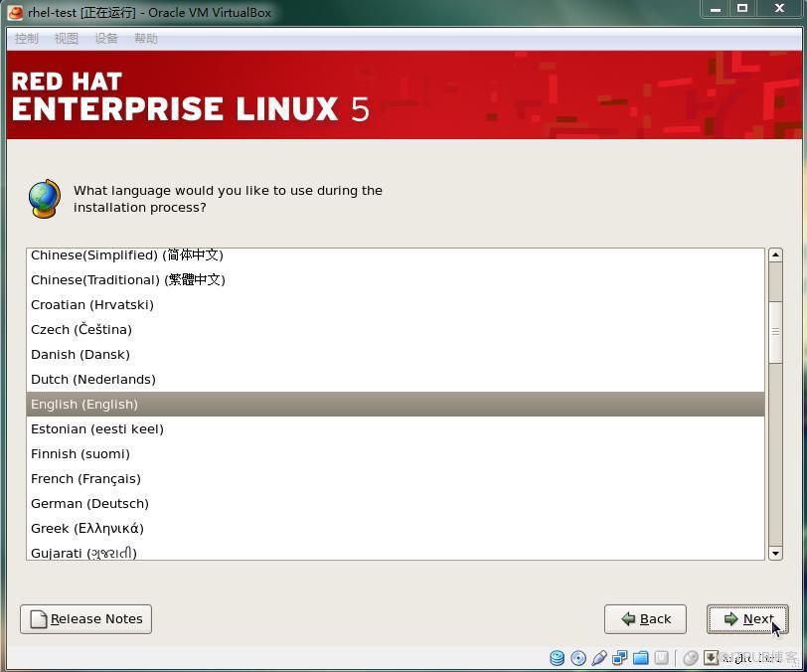Click the shared folders status icon
807x672 pixels.
(x=641, y=657)
